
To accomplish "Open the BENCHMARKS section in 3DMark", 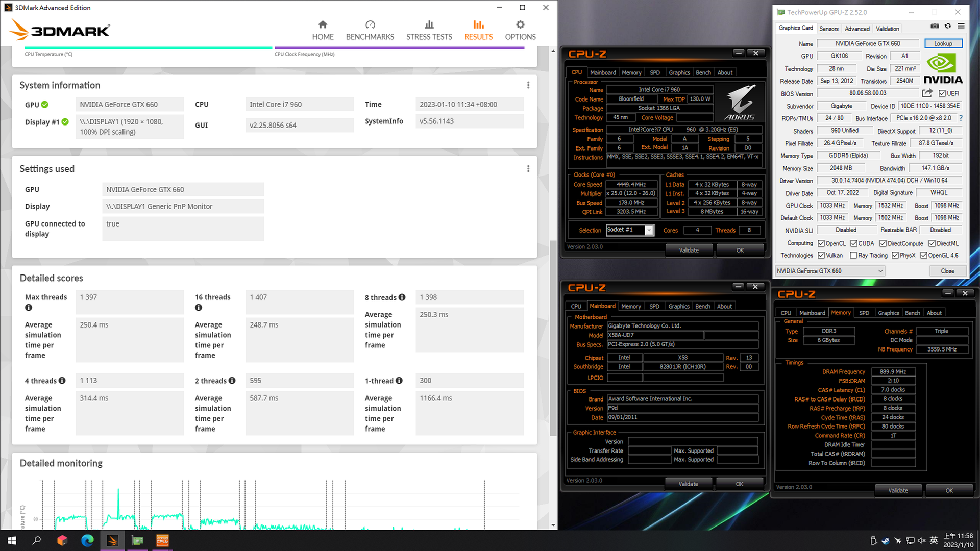I will pyautogui.click(x=370, y=30).
